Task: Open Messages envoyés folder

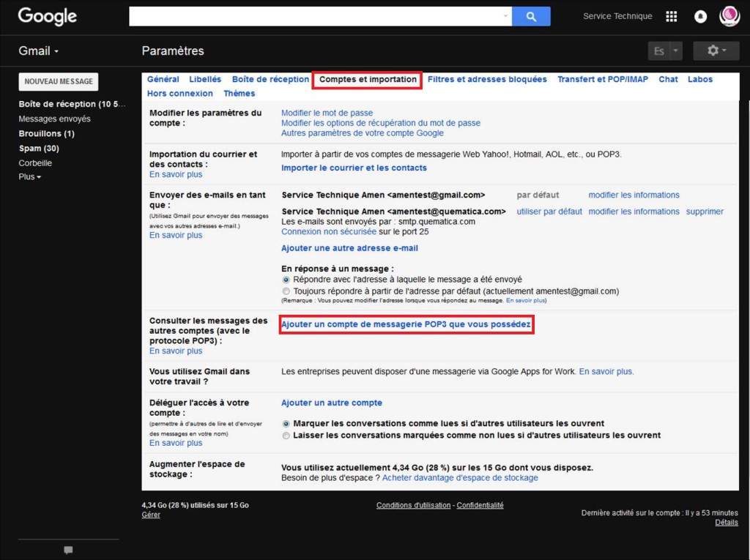Action: (54, 119)
